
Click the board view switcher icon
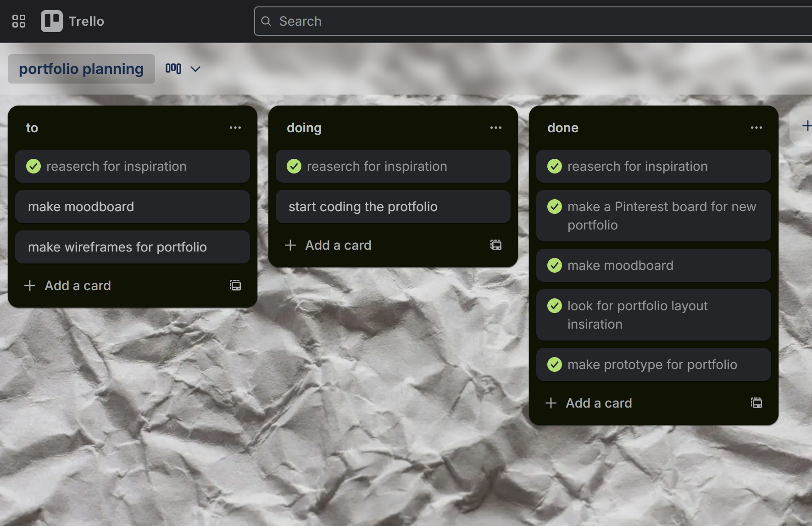[173, 69]
